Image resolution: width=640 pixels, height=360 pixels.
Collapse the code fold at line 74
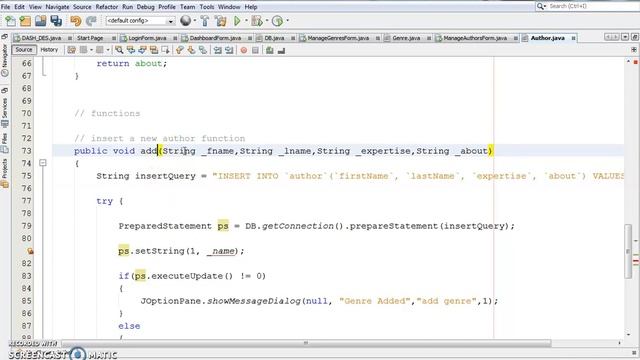[43, 163]
